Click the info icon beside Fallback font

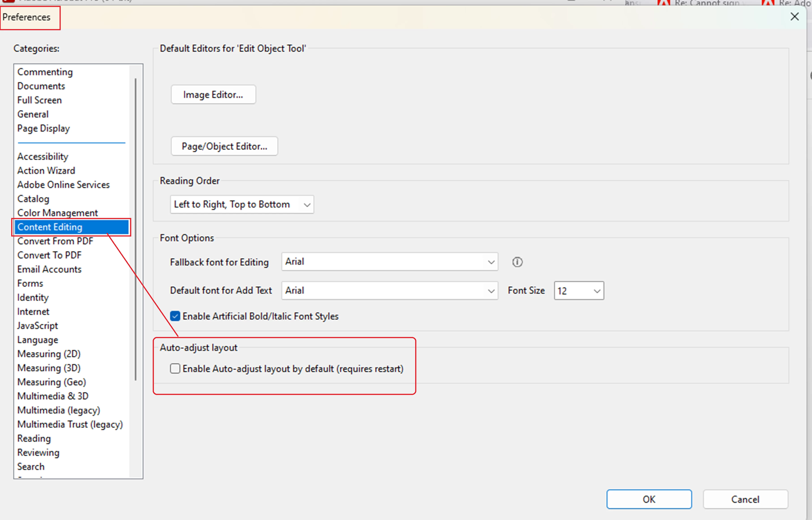(x=517, y=262)
